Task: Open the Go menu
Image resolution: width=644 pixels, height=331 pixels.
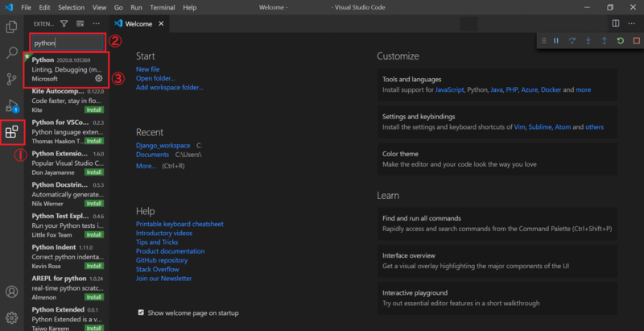Action: click(x=118, y=7)
